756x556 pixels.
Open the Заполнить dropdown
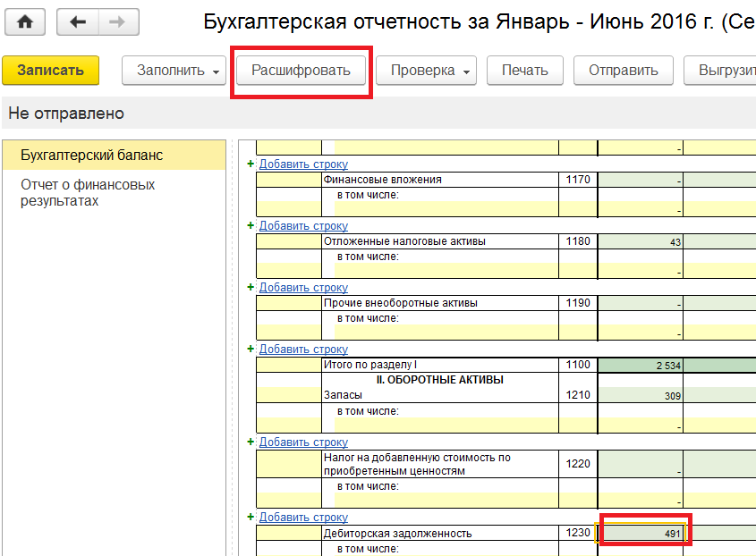pos(174,71)
